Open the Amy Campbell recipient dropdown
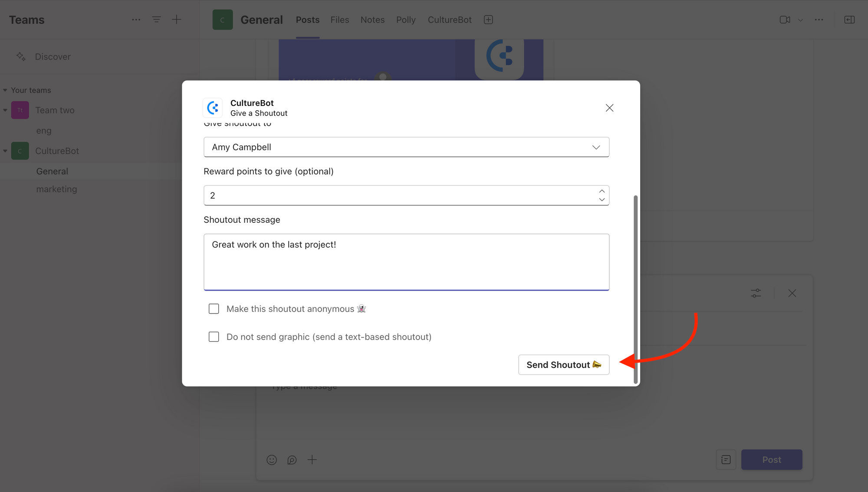 406,147
